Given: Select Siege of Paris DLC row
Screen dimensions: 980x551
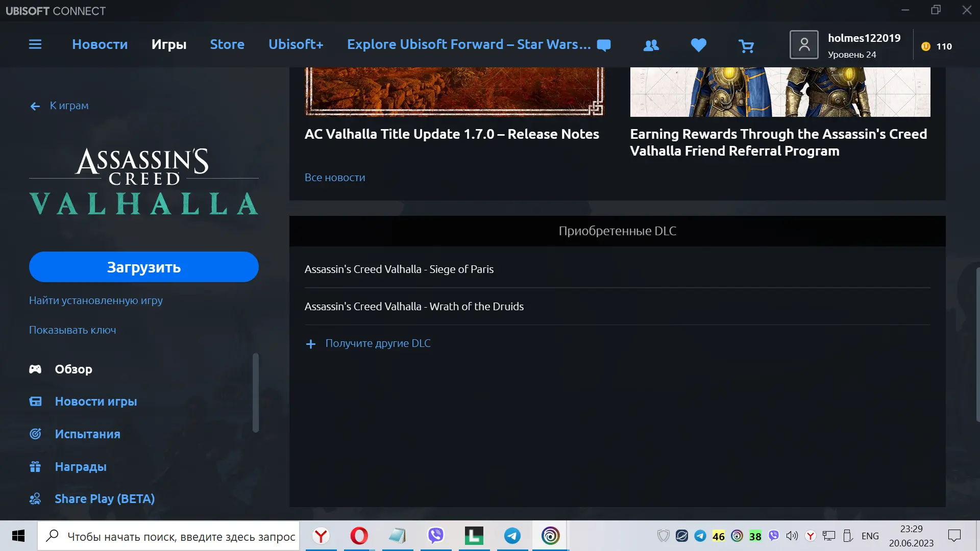Looking at the screenshot, I should [x=617, y=269].
